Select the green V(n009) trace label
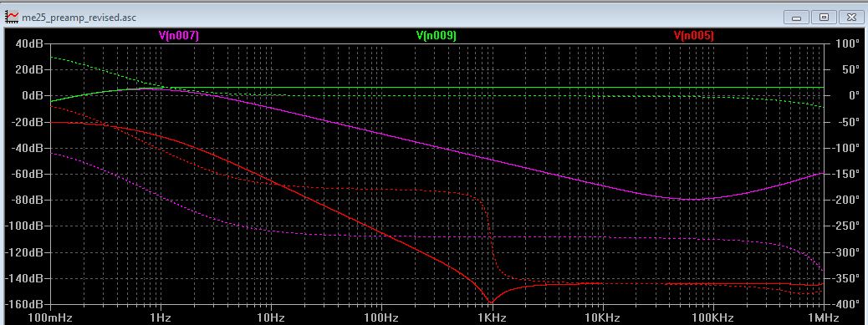This screenshot has width=868, height=325. tap(437, 36)
